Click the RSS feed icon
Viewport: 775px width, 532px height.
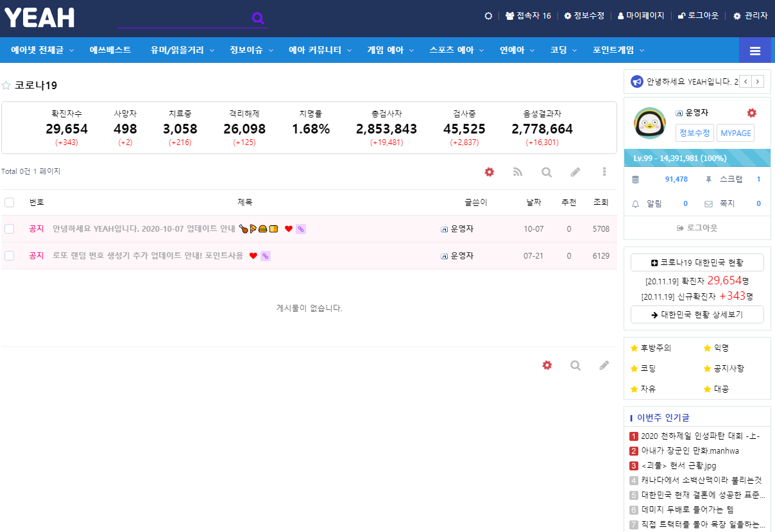pos(518,172)
